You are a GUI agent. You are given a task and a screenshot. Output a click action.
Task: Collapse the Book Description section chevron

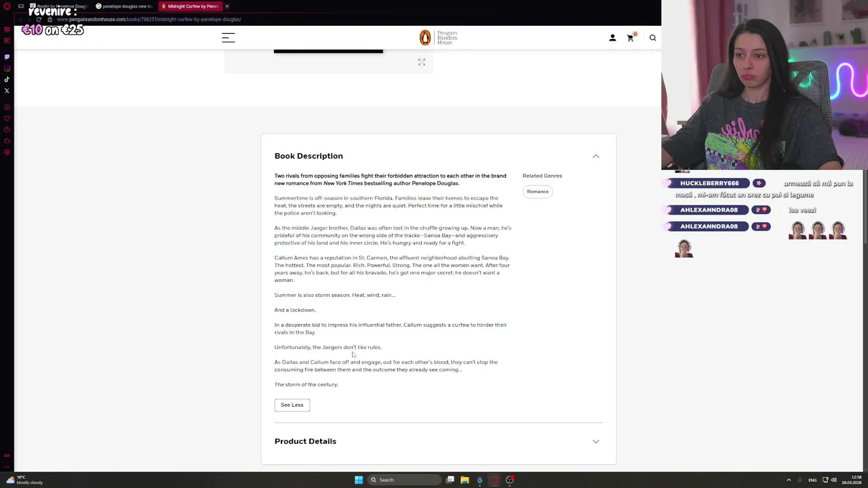pyautogui.click(x=596, y=156)
